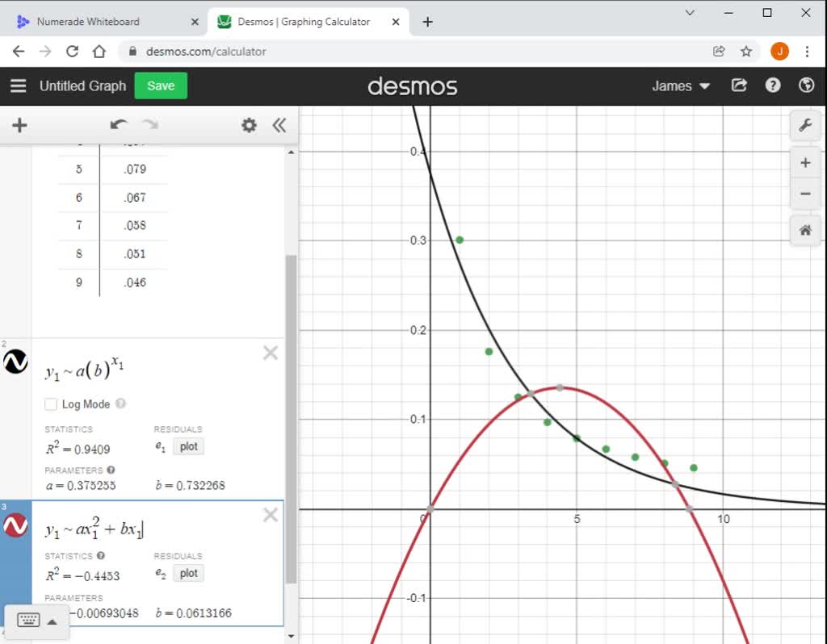Click the Share Graph icon
The image size is (827, 644).
click(739, 86)
